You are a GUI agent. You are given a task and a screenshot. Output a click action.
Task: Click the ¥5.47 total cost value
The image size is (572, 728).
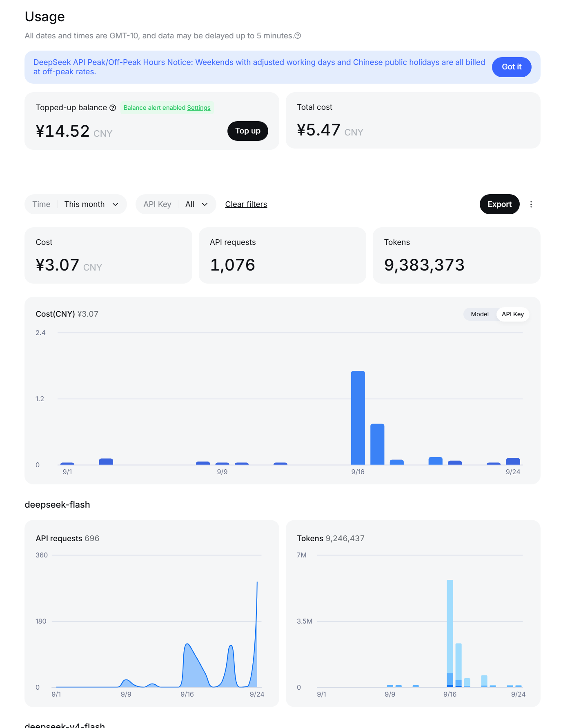click(x=318, y=130)
